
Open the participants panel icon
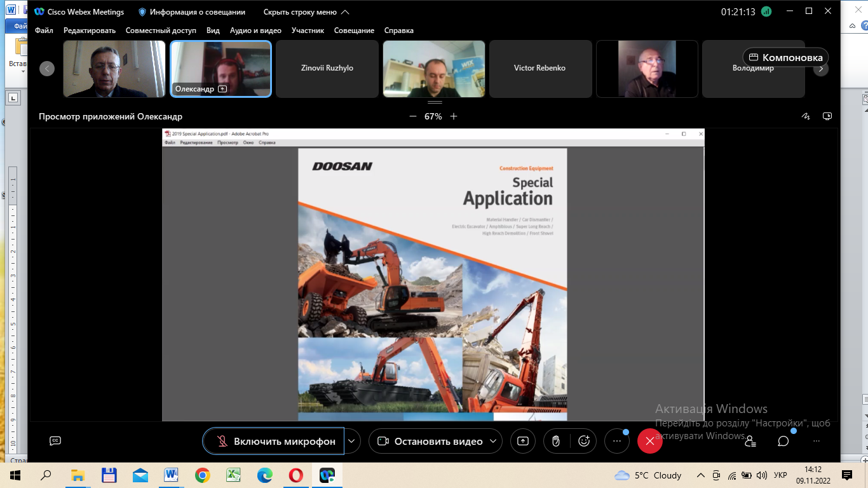[x=750, y=441]
